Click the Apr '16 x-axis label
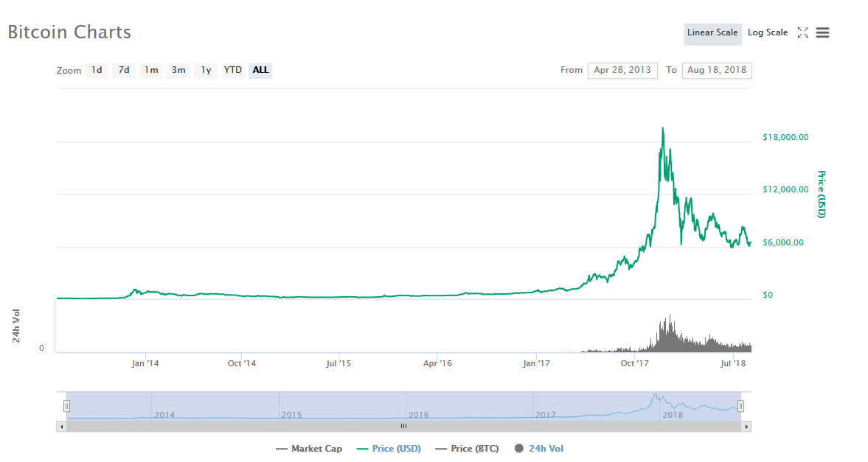Image resolution: width=868 pixels, height=462 pixels. pyautogui.click(x=437, y=363)
